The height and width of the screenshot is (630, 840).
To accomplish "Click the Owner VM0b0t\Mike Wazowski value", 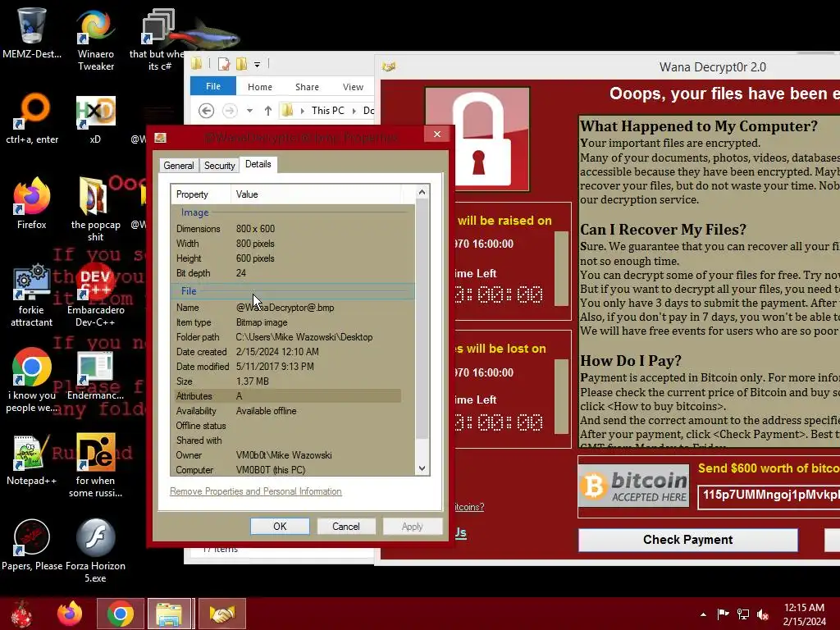I will pyautogui.click(x=284, y=454).
